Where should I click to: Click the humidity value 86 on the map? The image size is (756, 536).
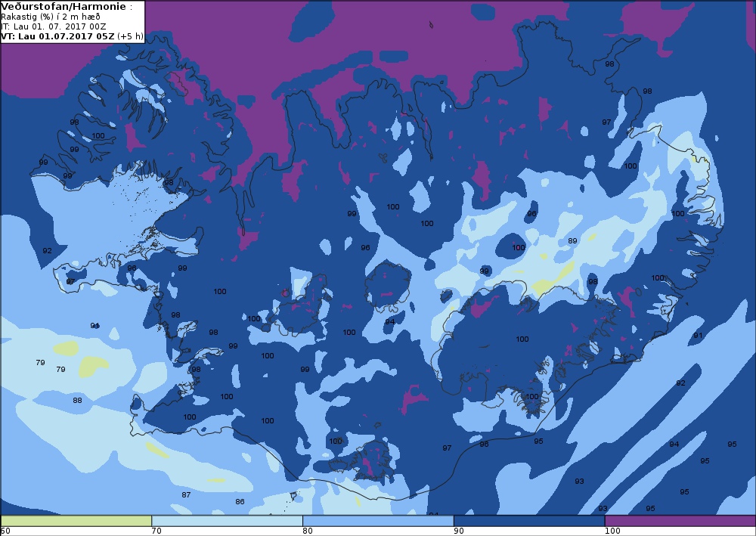(240, 502)
